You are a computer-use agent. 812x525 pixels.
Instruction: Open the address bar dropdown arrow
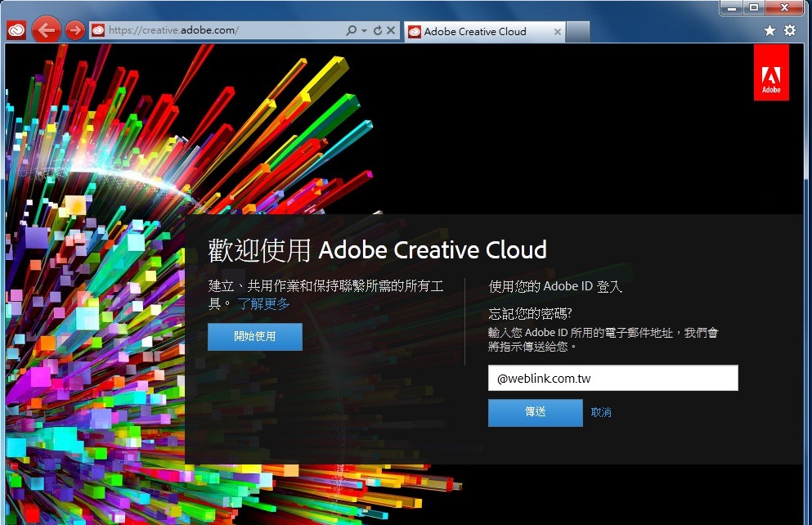(x=364, y=30)
